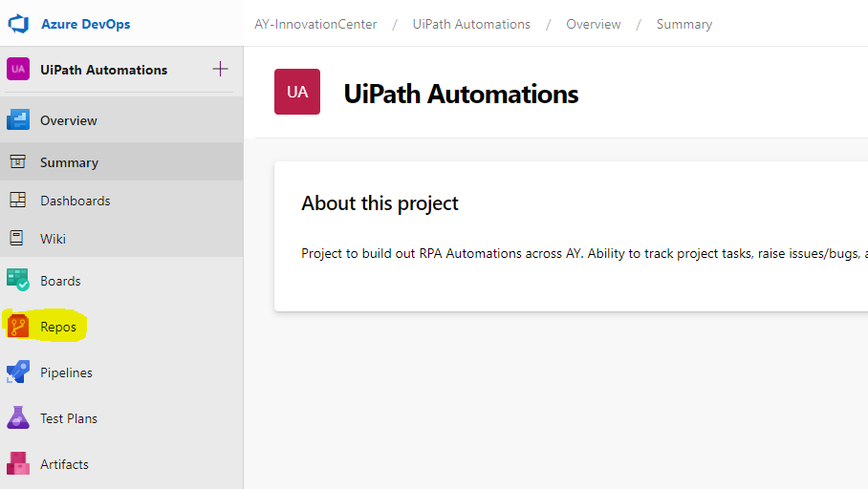Open the UiPath Automations project title in sidebar
This screenshot has width=868, height=489.
pyautogui.click(x=103, y=70)
